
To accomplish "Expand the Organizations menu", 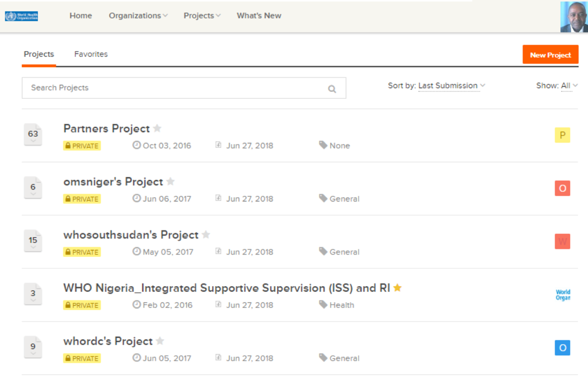I will click(x=138, y=16).
